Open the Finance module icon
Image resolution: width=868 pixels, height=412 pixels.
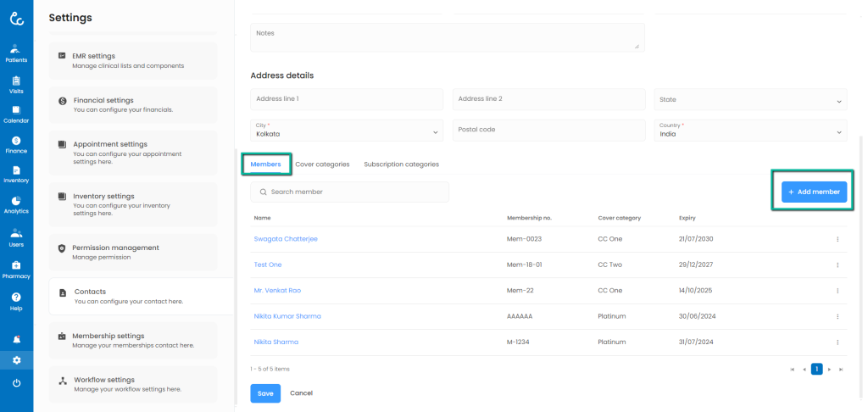[x=16, y=144]
